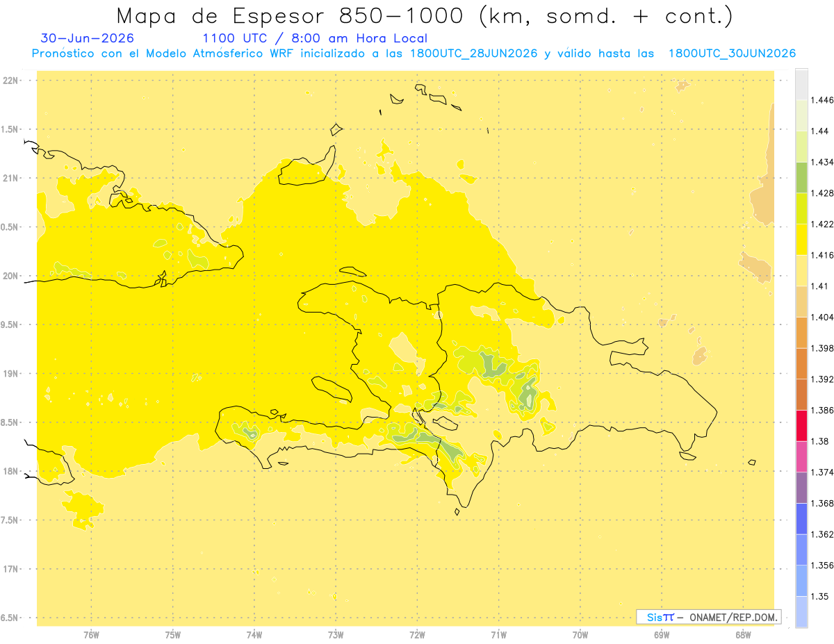Click the colorbar value '1.422'
This screenshot has width=834, height=644.
pos(823,224)
